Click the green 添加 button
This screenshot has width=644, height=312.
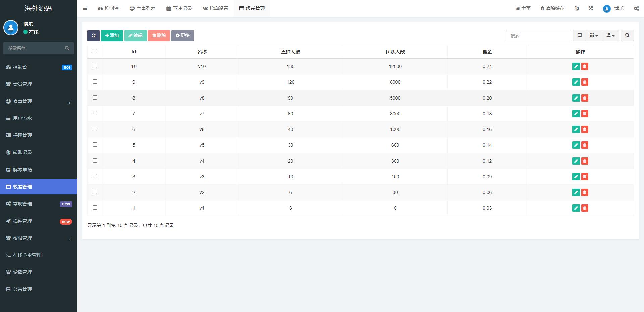tap(112, 36)
